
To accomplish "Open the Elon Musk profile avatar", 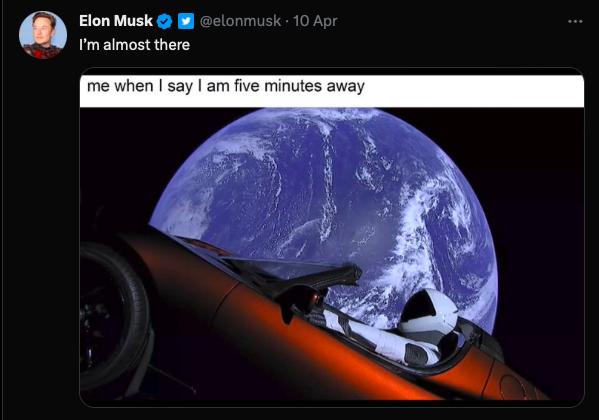I will 43,35.
